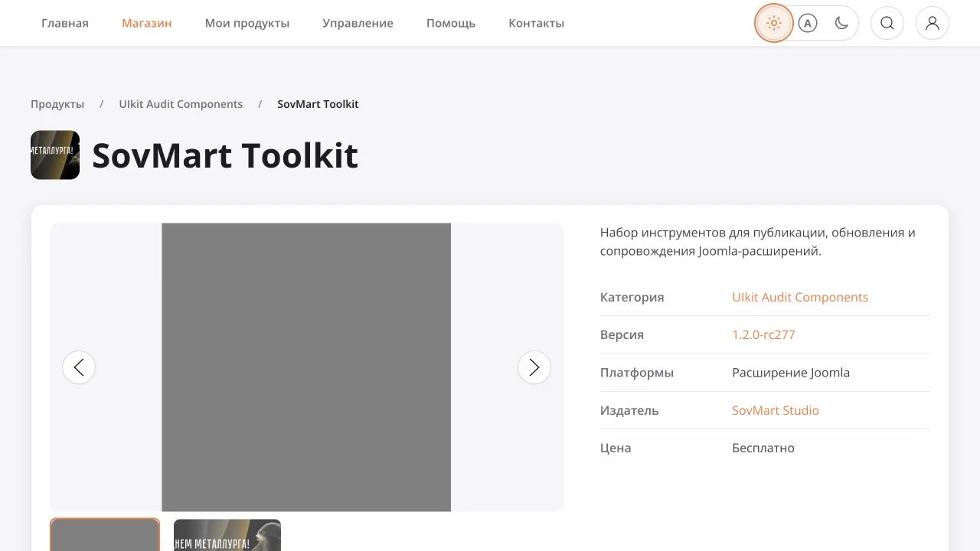
Task: Open the Контакты menu item
Action: [537, 23]
